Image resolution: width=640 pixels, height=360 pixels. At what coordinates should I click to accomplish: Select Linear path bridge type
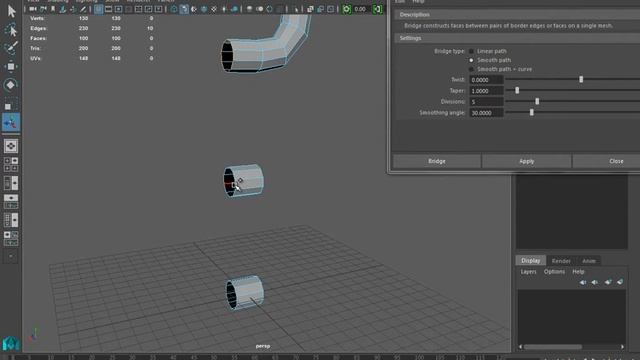click(471, 51)
